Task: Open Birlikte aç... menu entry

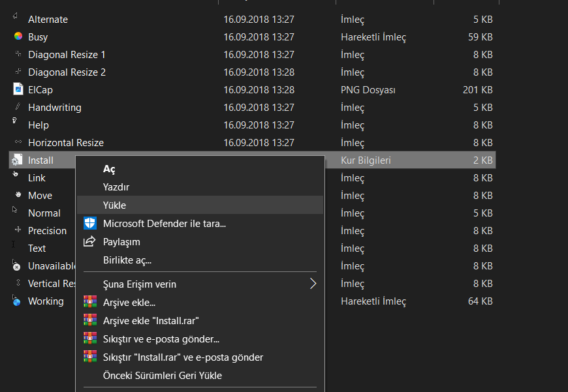Action: [x=127, y=260]
